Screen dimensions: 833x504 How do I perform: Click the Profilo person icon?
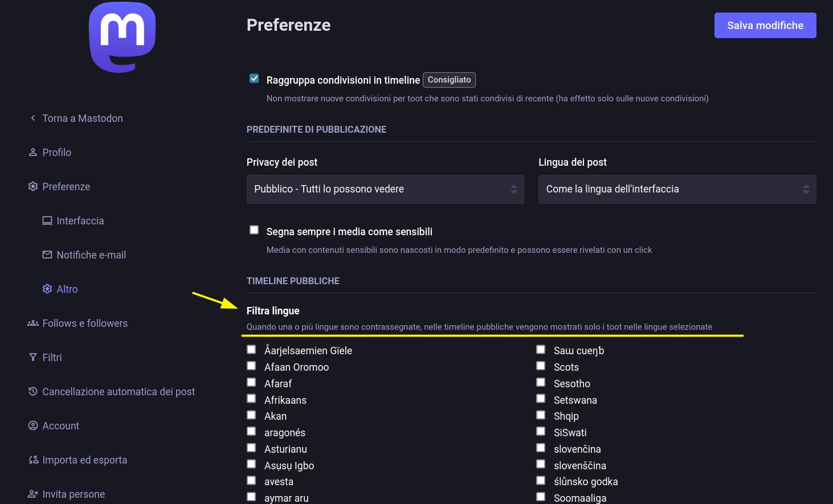point(33,152)
